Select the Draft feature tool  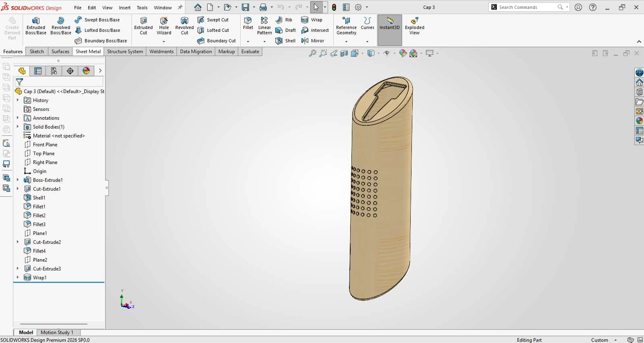285,30
